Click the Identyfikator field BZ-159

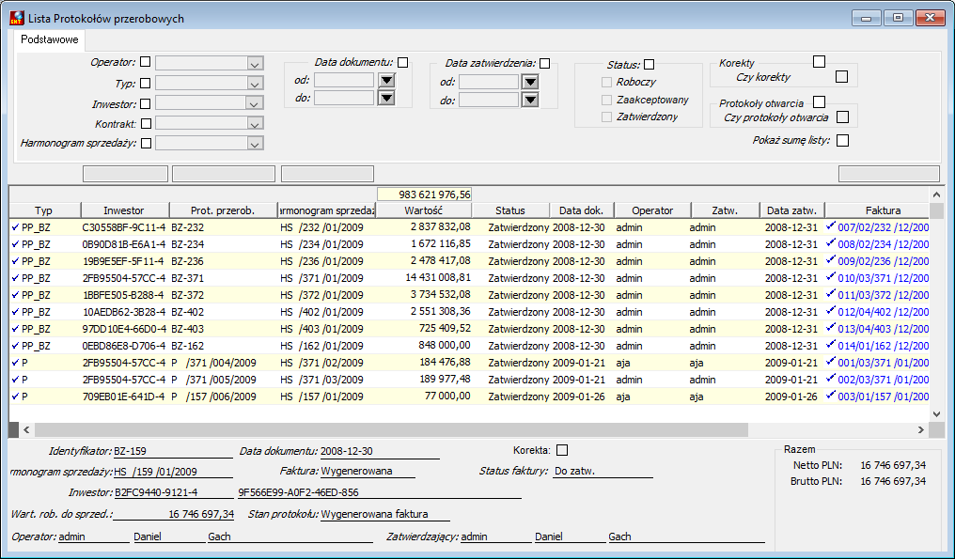point(173,452)
